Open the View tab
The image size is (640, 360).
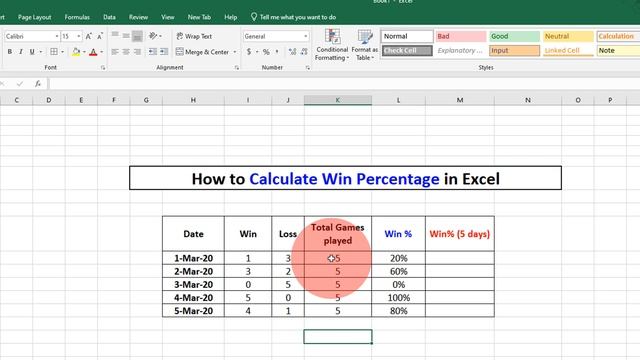(x=167, y=17)
